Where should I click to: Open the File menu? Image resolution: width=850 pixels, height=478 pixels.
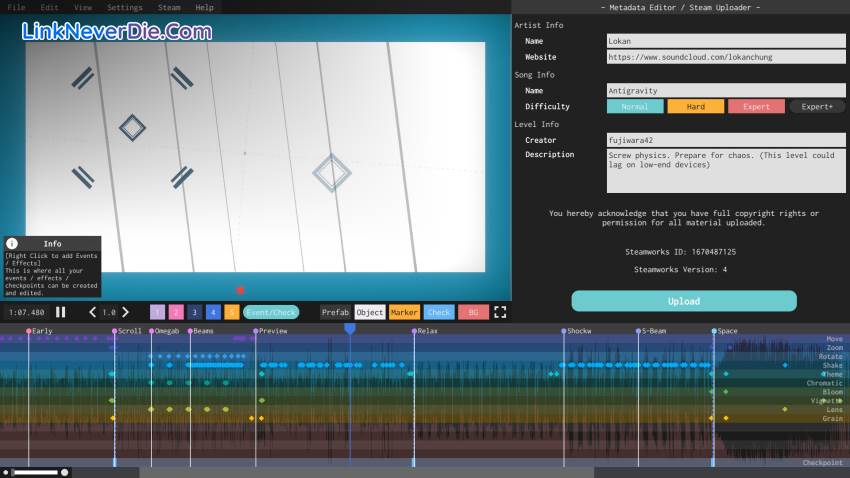pos(16,7)
